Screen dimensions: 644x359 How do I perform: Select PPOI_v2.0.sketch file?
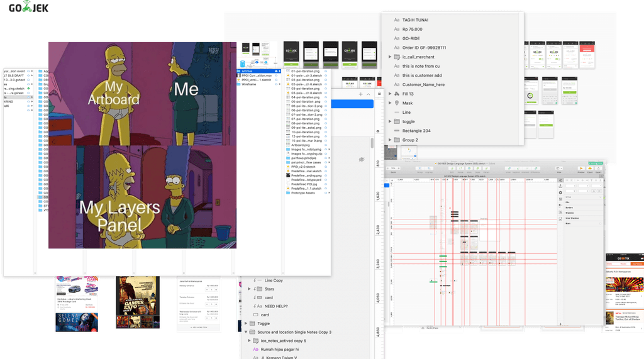click(x=303, y=167)
